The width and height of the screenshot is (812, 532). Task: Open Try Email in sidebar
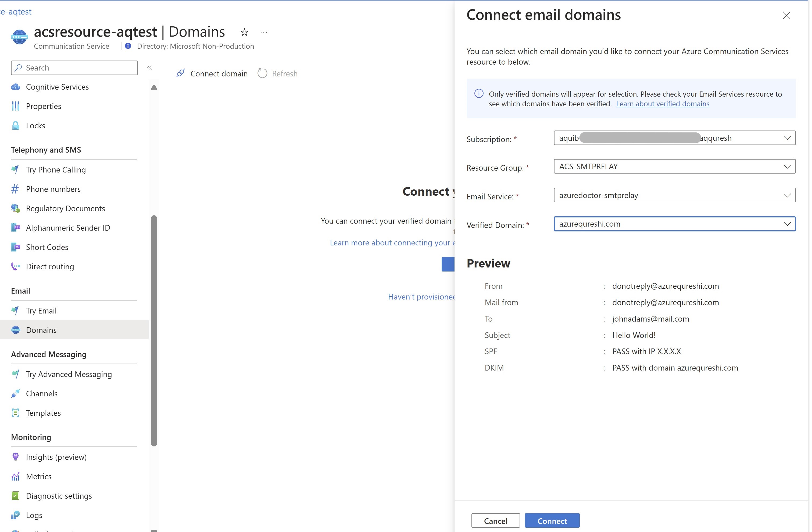pyautogui.click(x=41, y=310)
